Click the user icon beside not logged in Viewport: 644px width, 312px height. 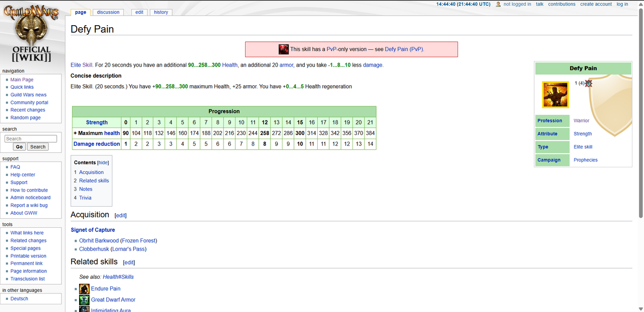point(498,4)
